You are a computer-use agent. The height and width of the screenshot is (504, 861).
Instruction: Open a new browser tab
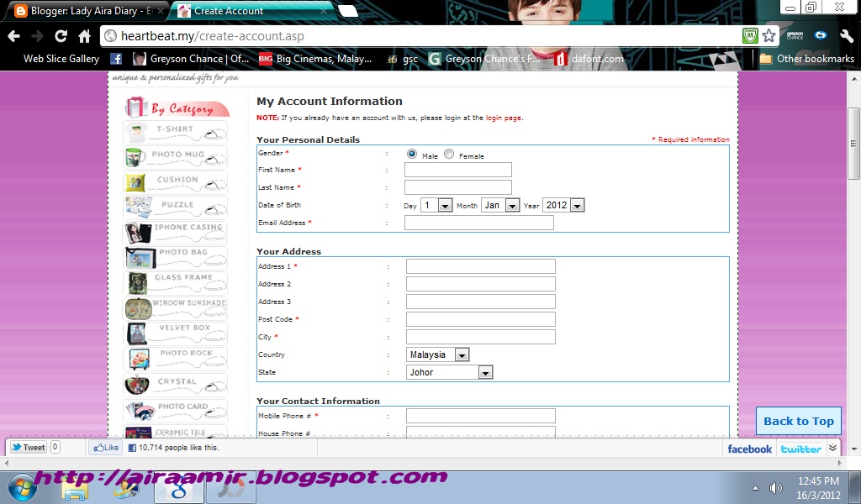pyautogui.click(x=348, y=11)
